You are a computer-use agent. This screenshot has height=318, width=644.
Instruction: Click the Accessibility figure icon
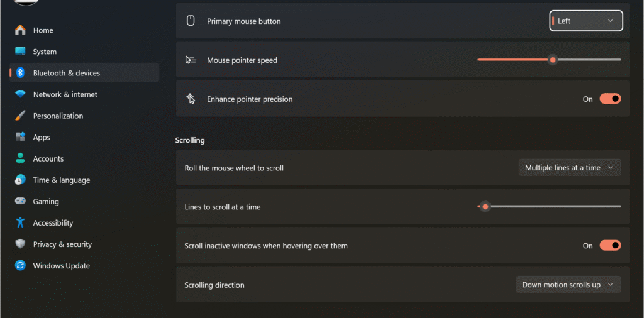(x=20, y=222)
